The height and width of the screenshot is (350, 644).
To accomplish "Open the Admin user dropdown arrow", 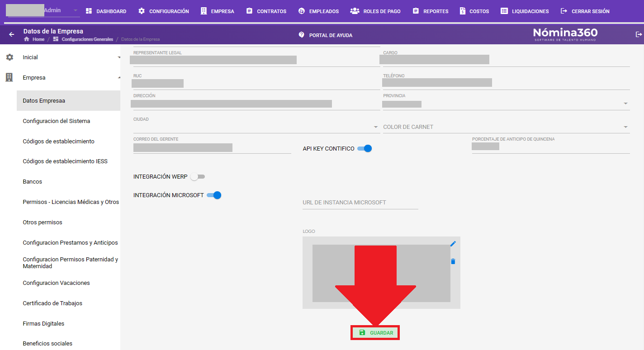I will [75, 10].
